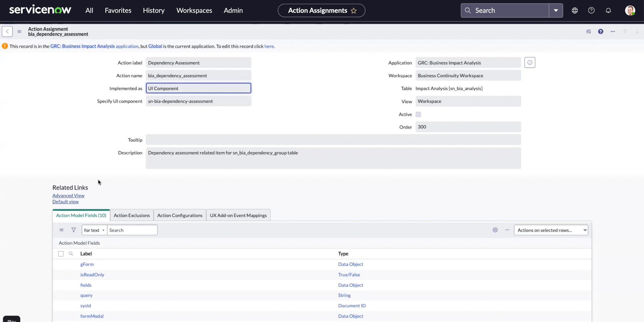
Task: Open more options ellipsis on form header
Action: [x=613, y=32]
